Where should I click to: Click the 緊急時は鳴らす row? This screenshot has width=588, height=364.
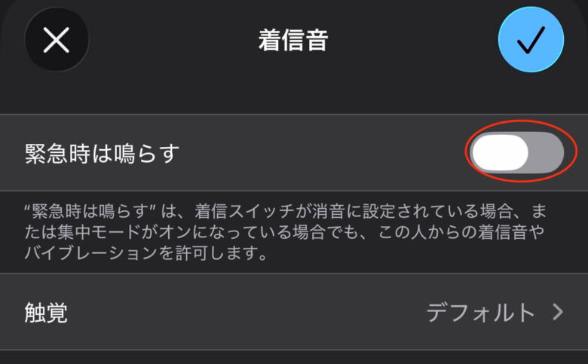294,152
